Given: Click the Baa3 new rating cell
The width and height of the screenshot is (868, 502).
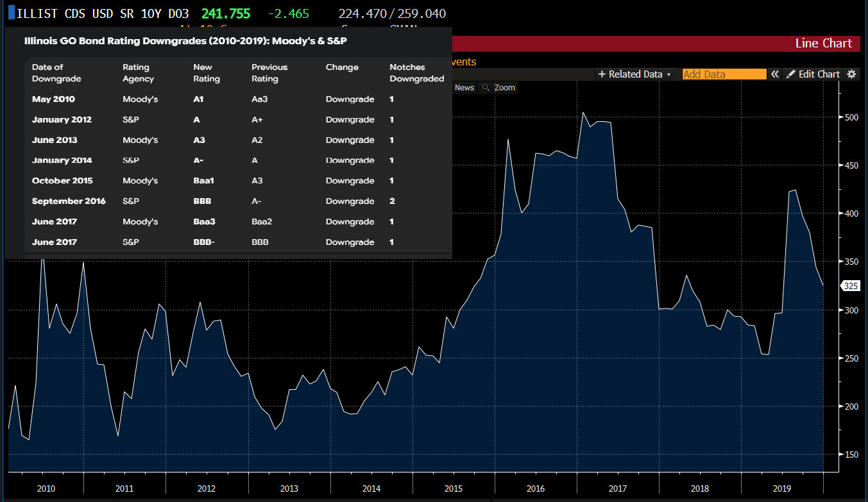Looking at the screenshot, I should click(x=204, y=222).
